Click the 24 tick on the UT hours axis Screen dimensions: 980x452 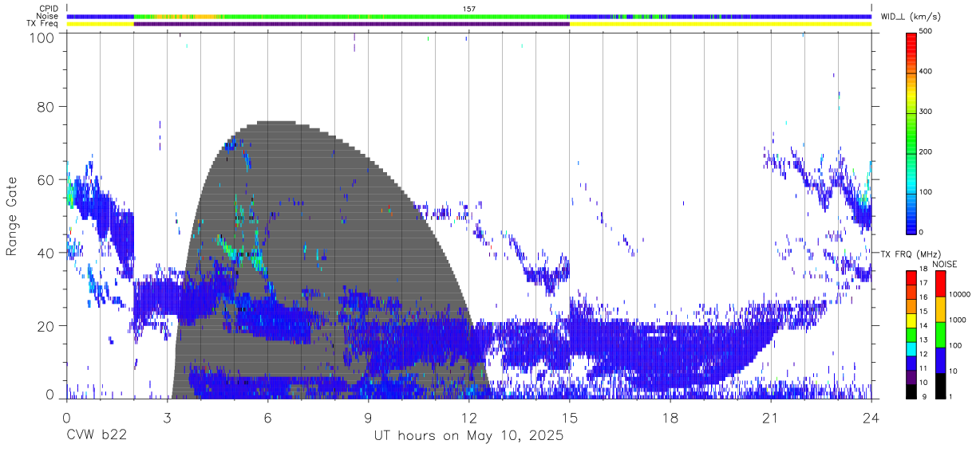point(871,417)
